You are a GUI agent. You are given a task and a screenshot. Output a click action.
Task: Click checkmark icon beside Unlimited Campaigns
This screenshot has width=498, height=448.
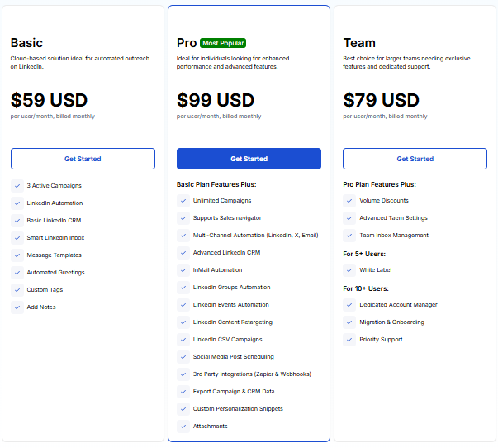(x=183, y=201)
